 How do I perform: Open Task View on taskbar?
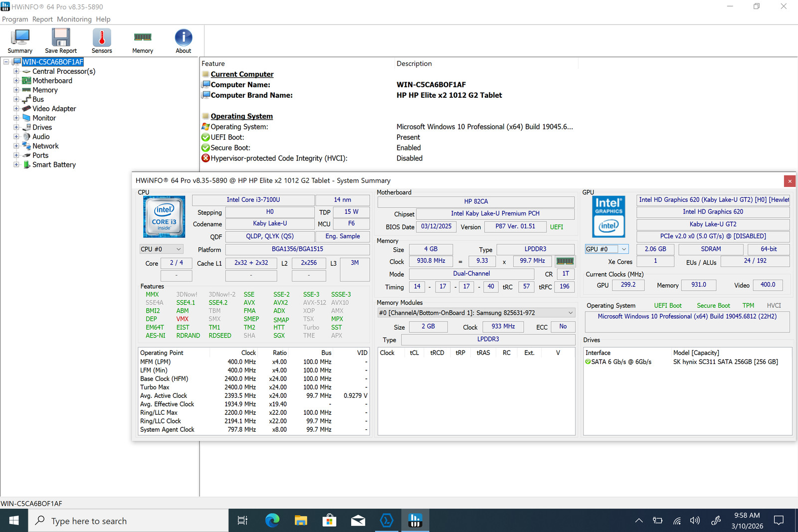point(243,521)
